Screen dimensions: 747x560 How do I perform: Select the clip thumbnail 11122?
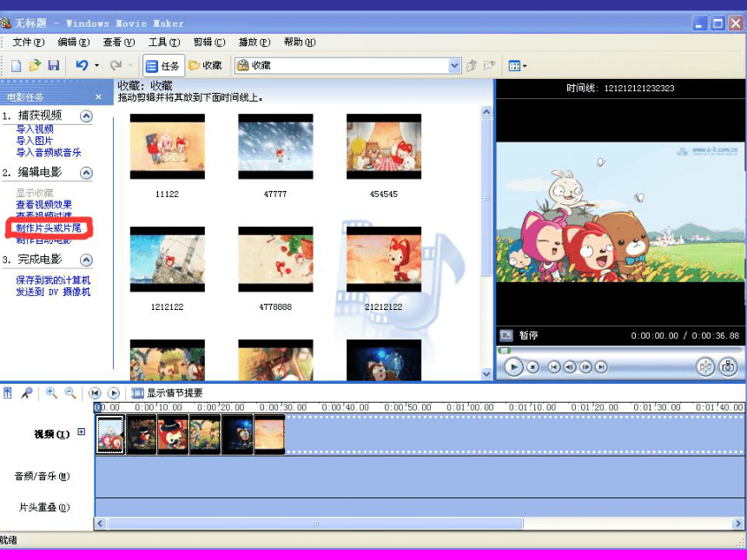click(168, 147)
